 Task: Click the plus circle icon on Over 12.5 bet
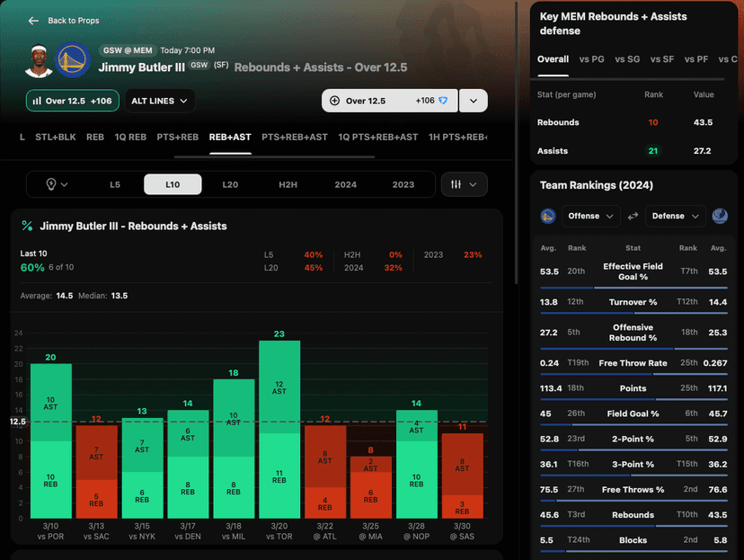click(334, 101)
